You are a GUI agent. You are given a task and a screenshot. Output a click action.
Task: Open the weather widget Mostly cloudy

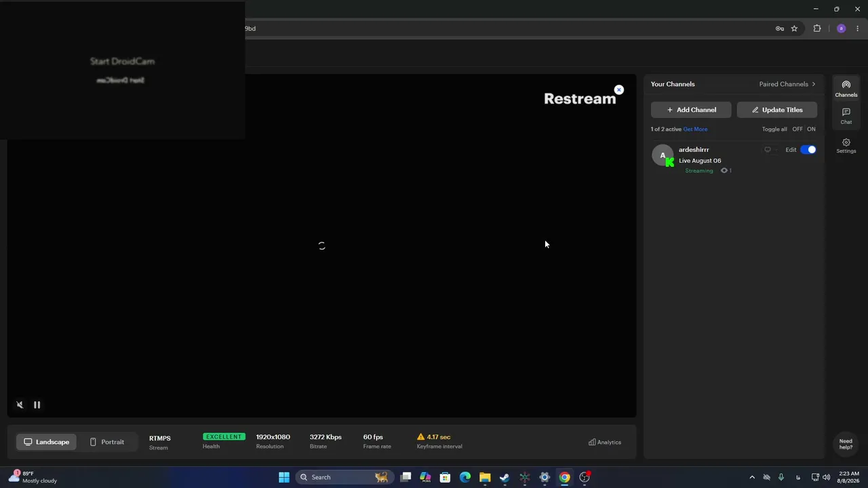click(x=34, y=477)
